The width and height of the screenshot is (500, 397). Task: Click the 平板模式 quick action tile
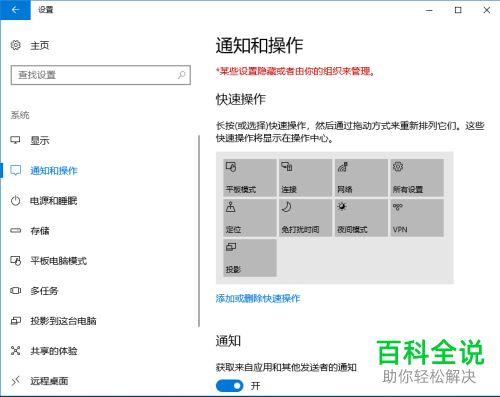click(250, 178)
